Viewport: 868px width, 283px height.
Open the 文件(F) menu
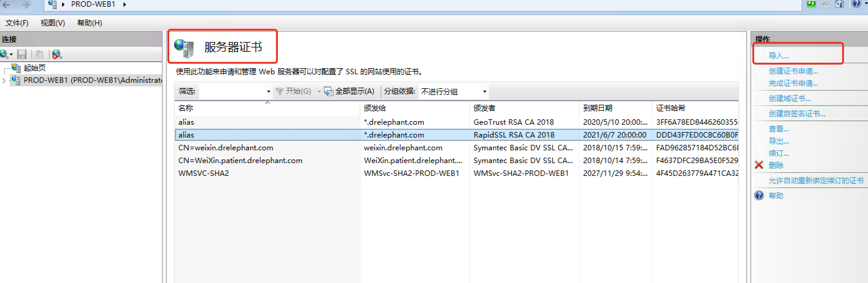click(x=16, y=23)
